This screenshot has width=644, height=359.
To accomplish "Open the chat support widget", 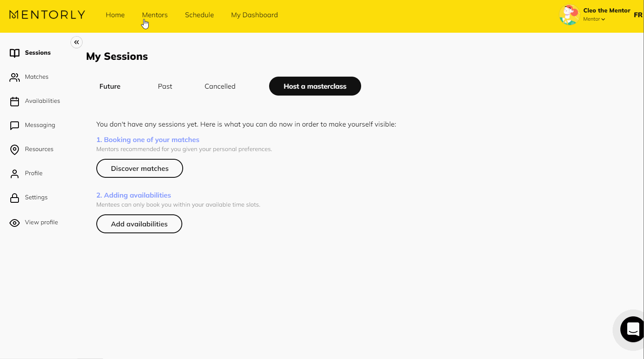I will tap(632, 329).
